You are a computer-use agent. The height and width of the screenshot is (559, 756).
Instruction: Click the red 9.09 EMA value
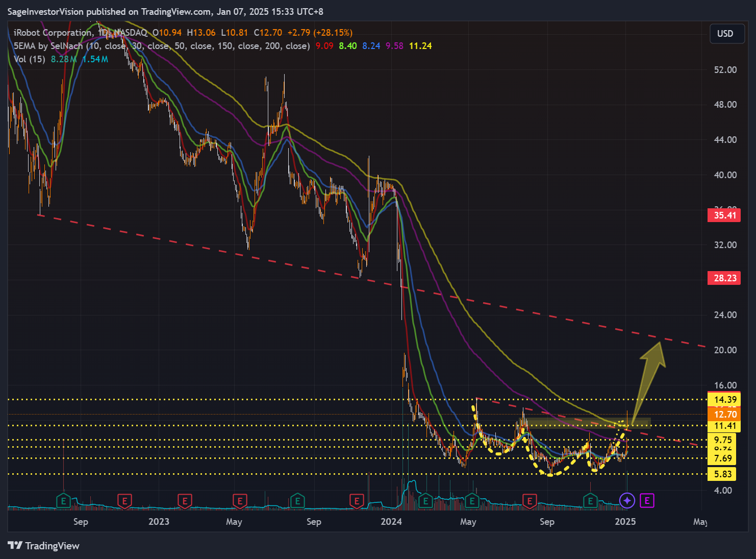click(324, 46)
